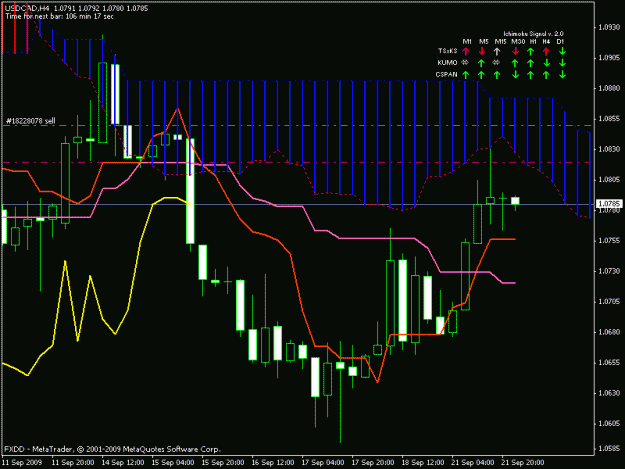Click the 1.0930 price axis label
This screenshot has width=625, height=469.
pos(609,27)
